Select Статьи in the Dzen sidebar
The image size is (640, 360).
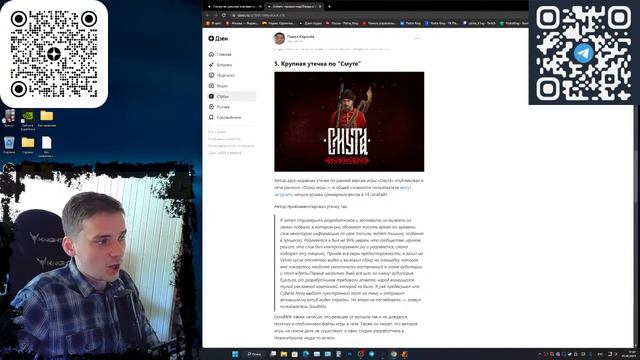pyautogui.click(x=232, y=96)
